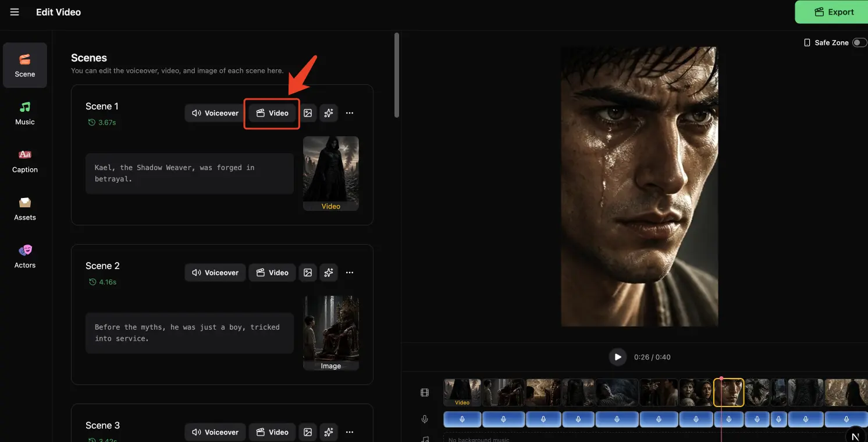Click the film strip track icon
The width and height of the screenshot is (868, 442).
[425, 393]
